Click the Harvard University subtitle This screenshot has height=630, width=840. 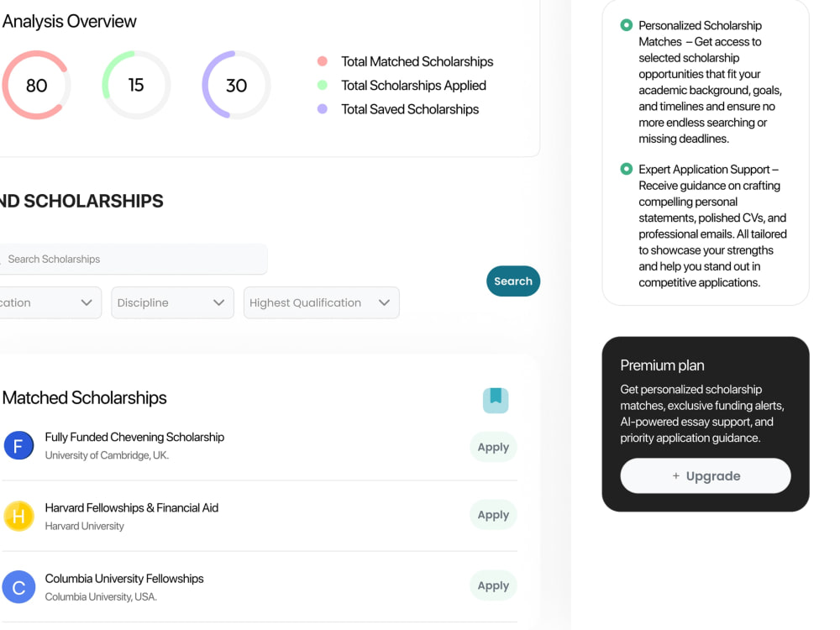click(85, 526)
